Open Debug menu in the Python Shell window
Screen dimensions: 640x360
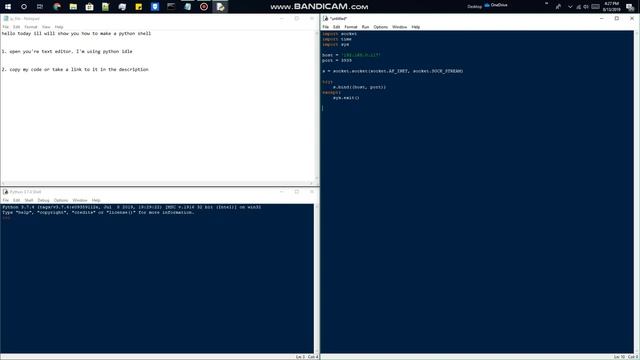coord(43,200)
